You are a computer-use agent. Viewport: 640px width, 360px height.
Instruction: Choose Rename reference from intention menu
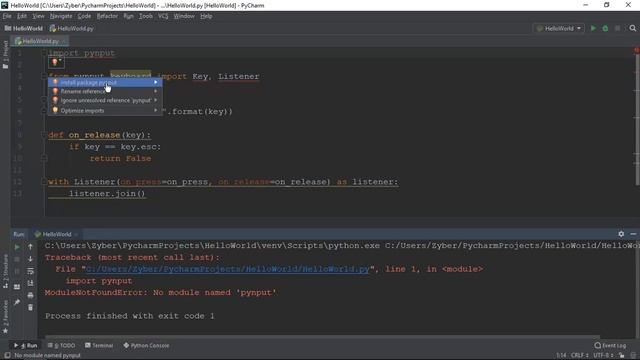click(x=105, y=91)
